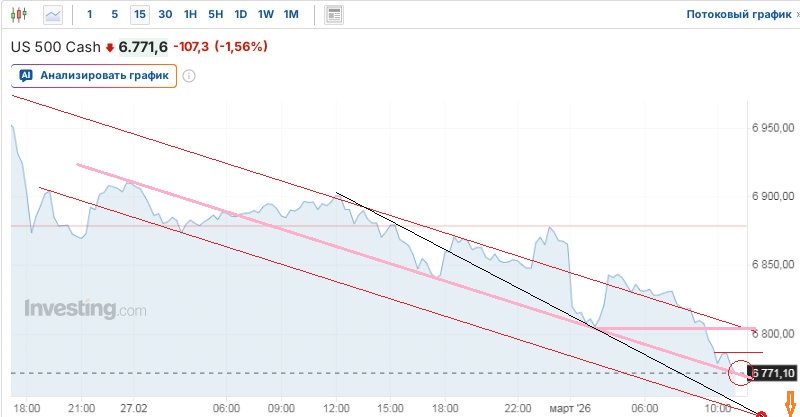Screen dimensions: 800x417
Task: Select the 1-minute timeframe
Action: pyautogui.click(x=90, y=15)
